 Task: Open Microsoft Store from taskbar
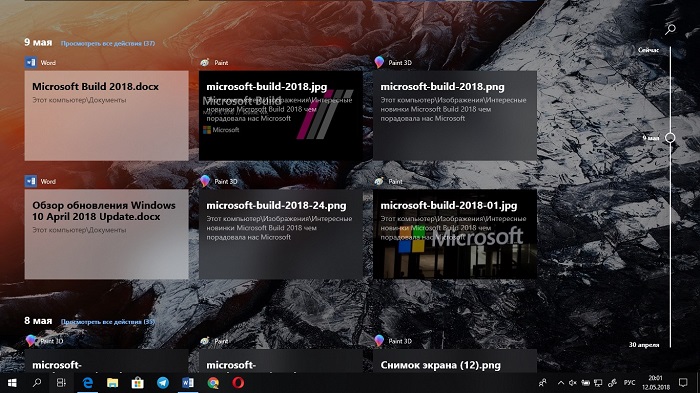tap(138, 383)
